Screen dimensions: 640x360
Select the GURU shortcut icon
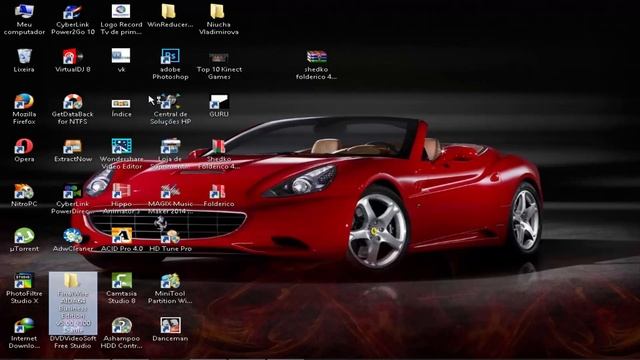pyautogui.click(x=219, y=102)
